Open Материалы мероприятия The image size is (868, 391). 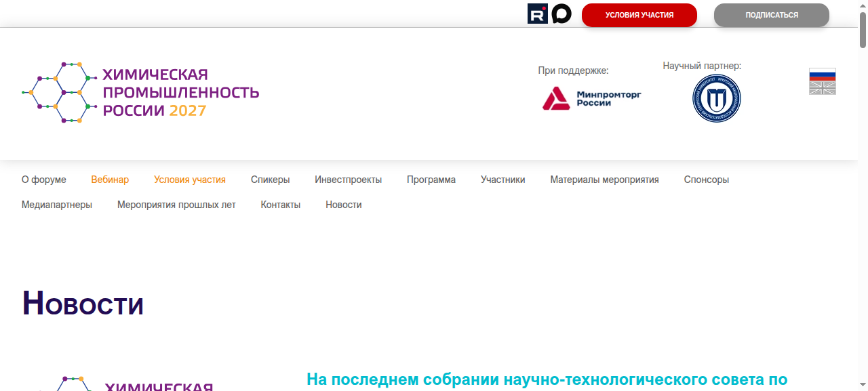click(x=605, y=180)
